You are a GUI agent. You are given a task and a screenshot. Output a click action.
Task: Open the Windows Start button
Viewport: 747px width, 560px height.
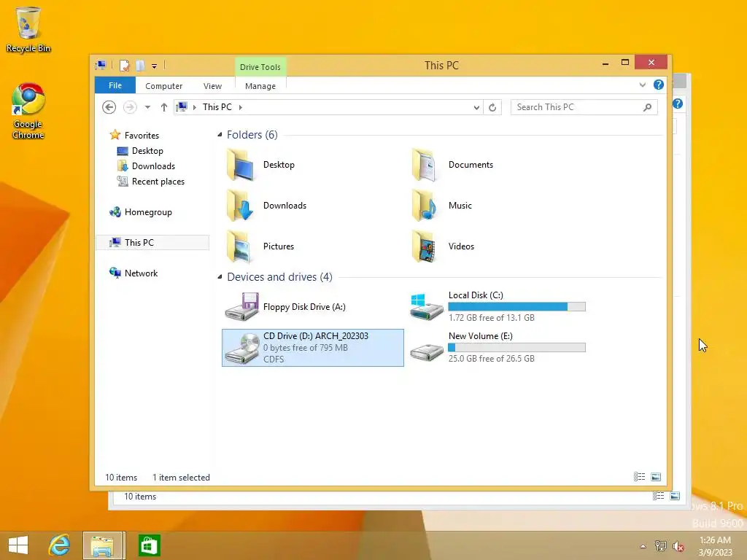click(18, 545)
